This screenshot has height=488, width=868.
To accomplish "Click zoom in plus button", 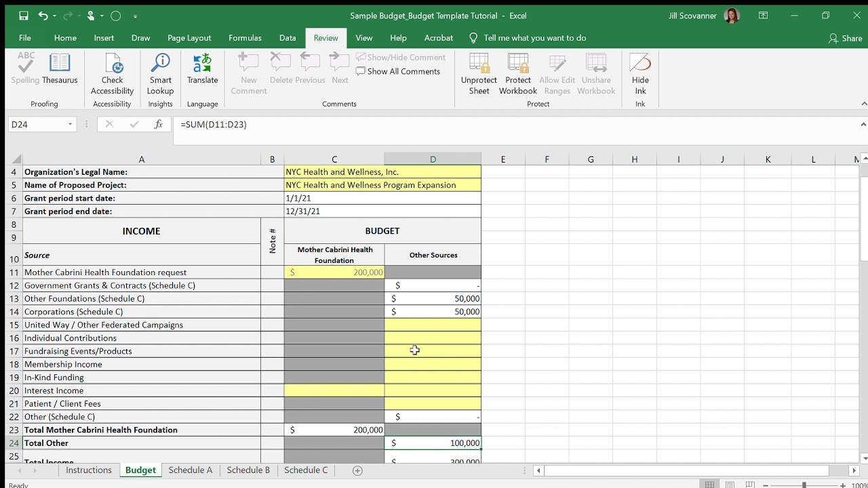I will 844,485.
